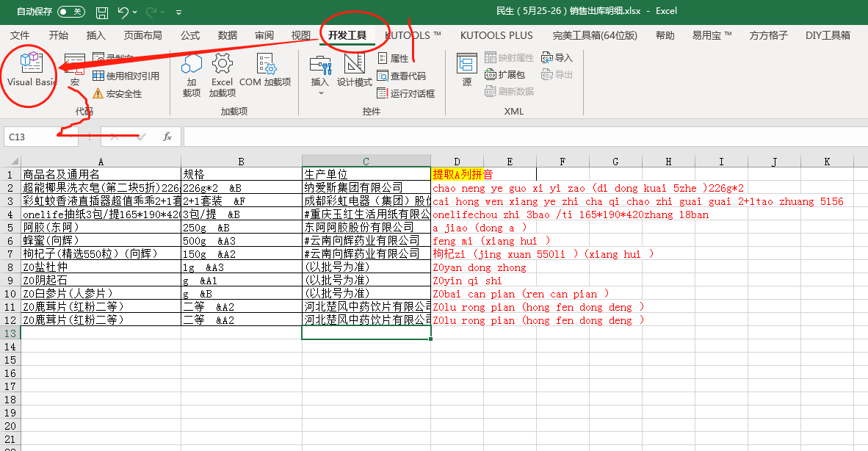Open the Macros (宏) dialog
The image size is (868, 451).
tap(75, 70)
